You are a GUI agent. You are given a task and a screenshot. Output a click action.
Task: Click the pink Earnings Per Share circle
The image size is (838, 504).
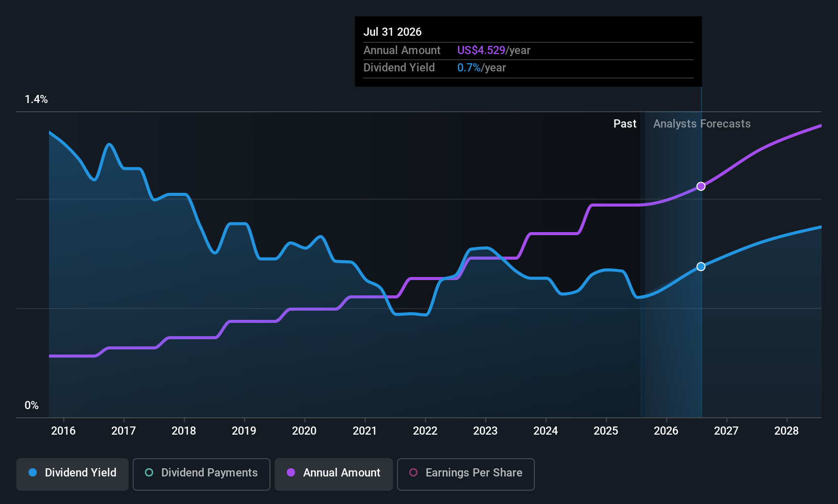[x=413, y=473]
